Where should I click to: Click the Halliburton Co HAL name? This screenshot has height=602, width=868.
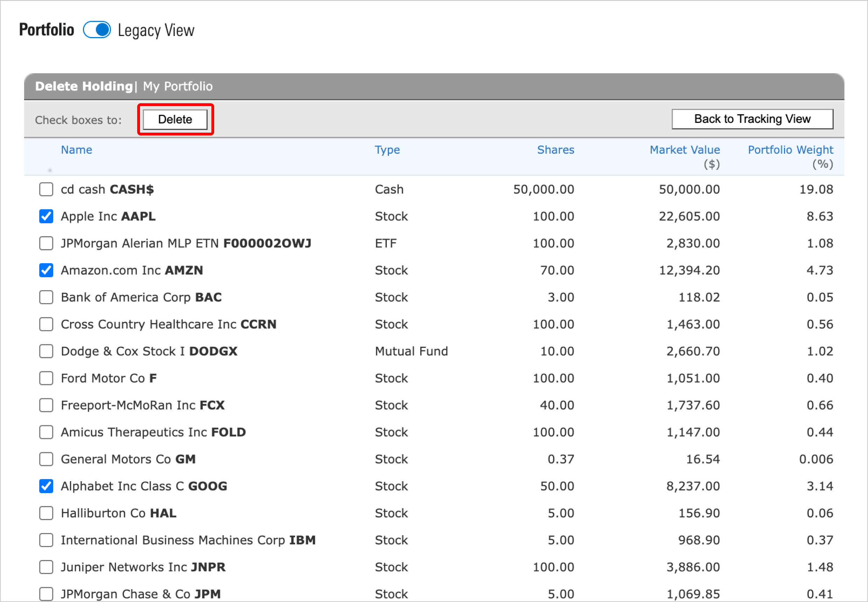click(x=118, y=513)
